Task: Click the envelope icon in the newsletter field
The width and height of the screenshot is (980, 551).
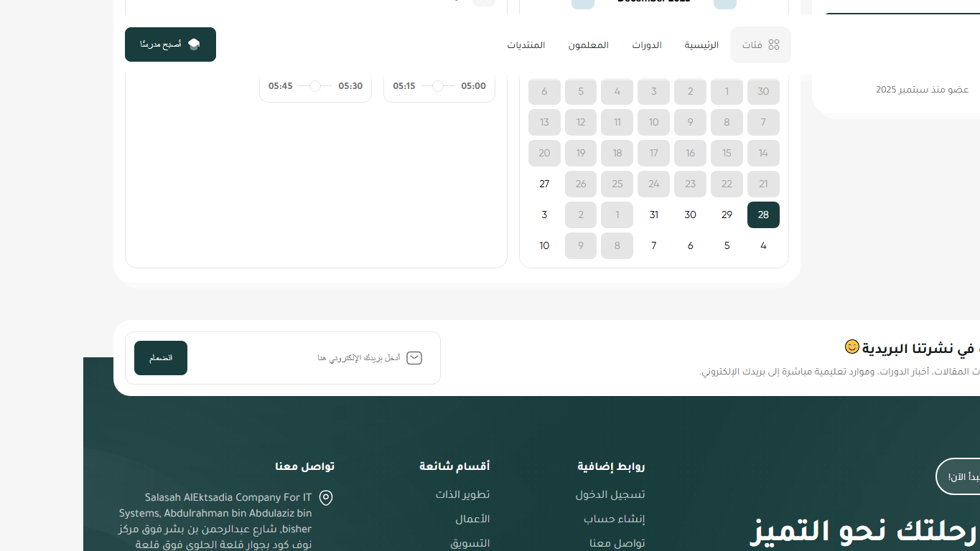Action: [414, 358]
